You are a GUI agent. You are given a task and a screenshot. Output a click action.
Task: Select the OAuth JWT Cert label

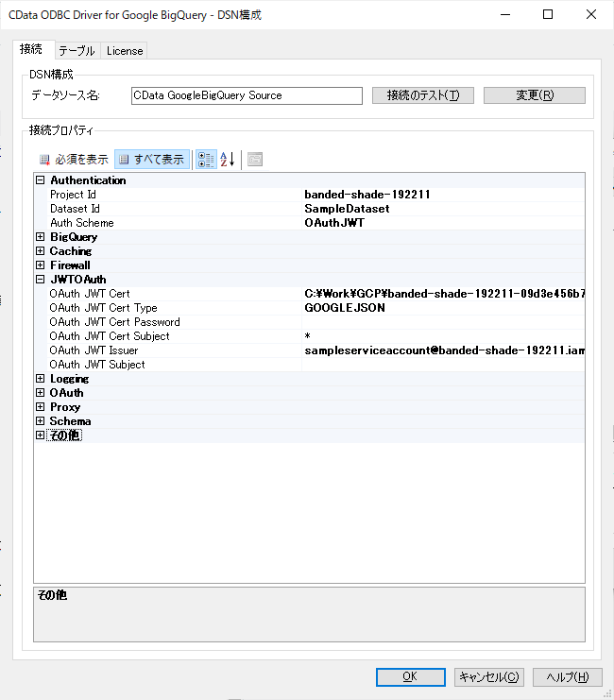(90, 294)
